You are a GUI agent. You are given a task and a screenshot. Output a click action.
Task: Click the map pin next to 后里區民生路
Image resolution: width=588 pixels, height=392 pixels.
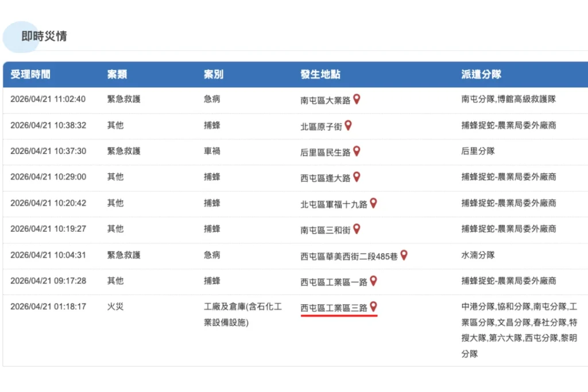click(x=358, y=151)
